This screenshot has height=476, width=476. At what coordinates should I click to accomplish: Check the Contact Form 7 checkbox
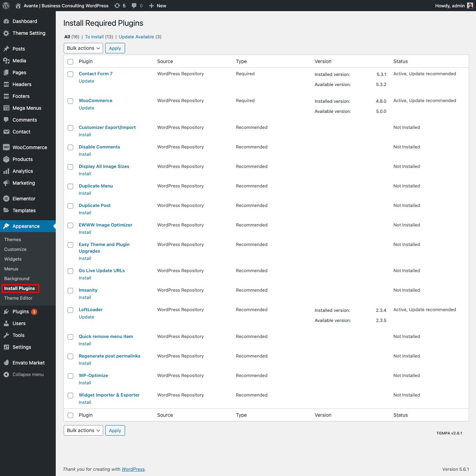70,74
